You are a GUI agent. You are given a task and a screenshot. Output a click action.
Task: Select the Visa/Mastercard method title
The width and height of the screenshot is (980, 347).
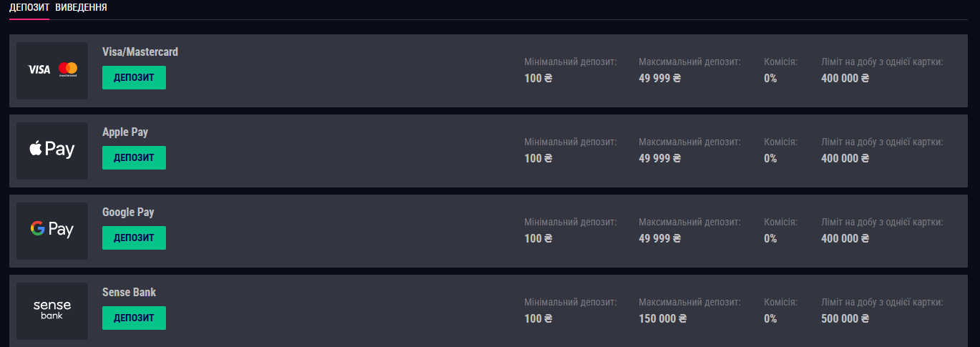tap(140, 52)
